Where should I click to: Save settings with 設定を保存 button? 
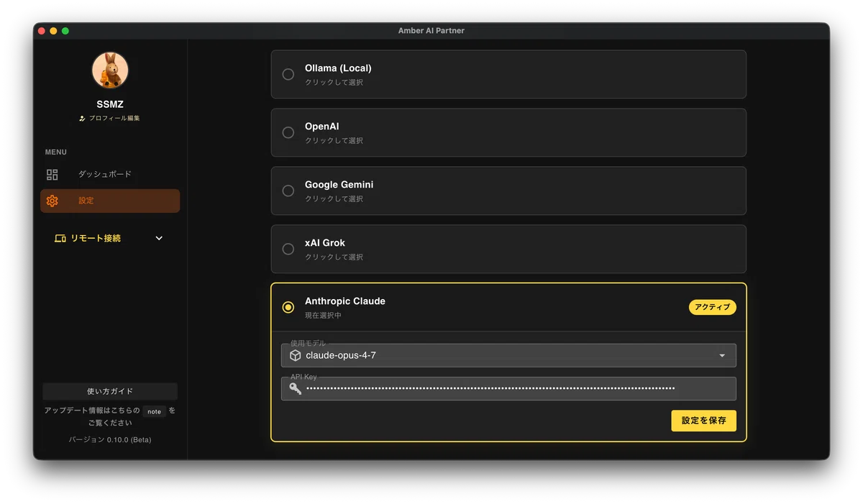pos(703,421)
